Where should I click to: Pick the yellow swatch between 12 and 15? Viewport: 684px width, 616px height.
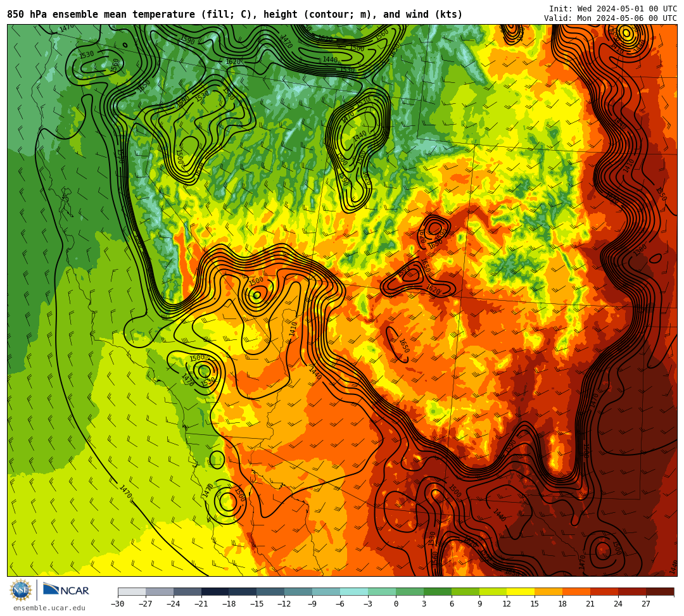(521, 591)
